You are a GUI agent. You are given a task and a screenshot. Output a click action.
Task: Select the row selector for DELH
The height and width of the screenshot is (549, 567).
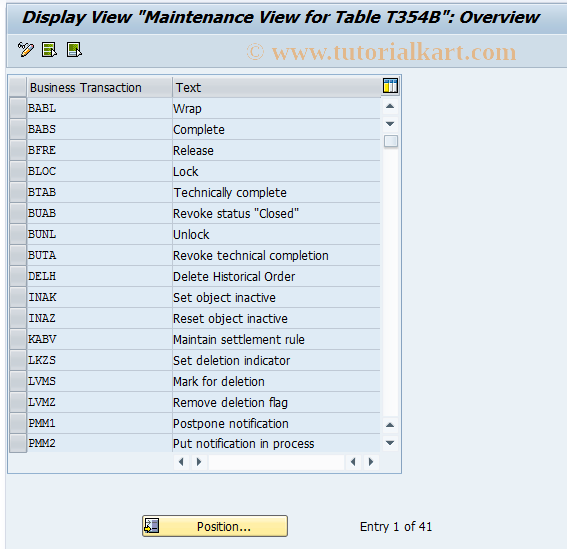[x=18, y=276]
